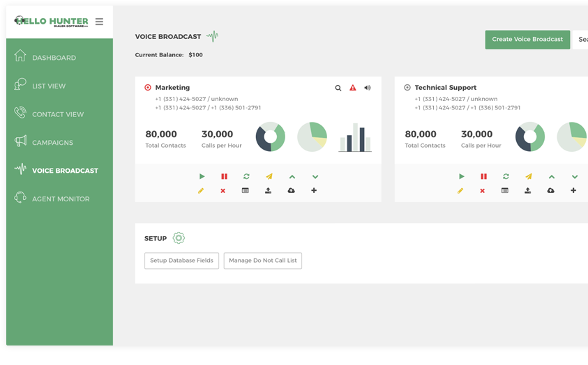Click red warning triangle on Marketing card
This screenshot has height=365, width=588.
[353, 88]
